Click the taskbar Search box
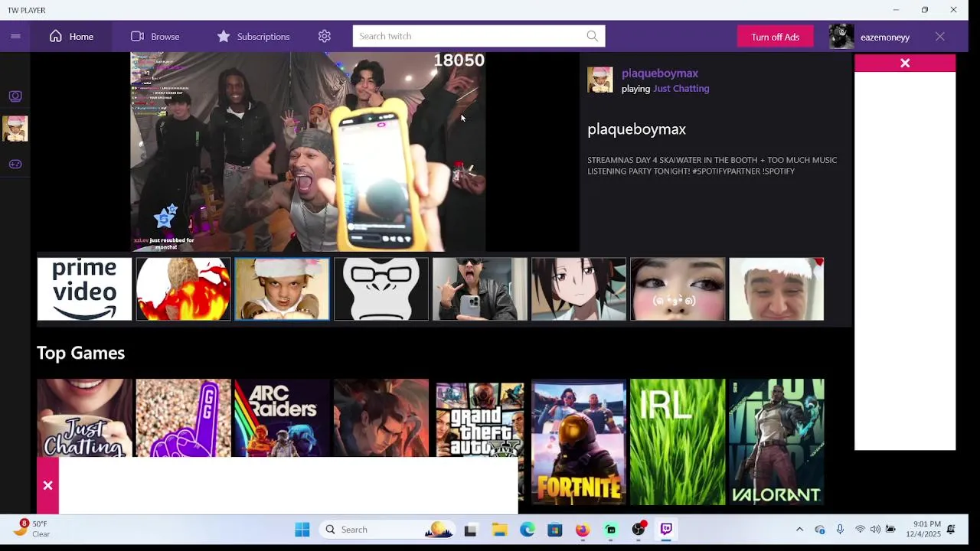Viewport: 980px width, 551px height. pos(387,530)
